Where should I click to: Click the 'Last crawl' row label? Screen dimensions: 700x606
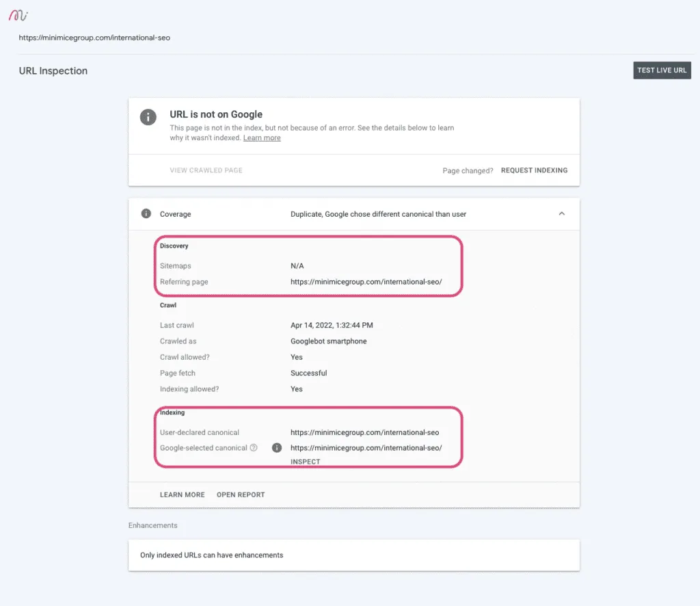pos(177,325)
